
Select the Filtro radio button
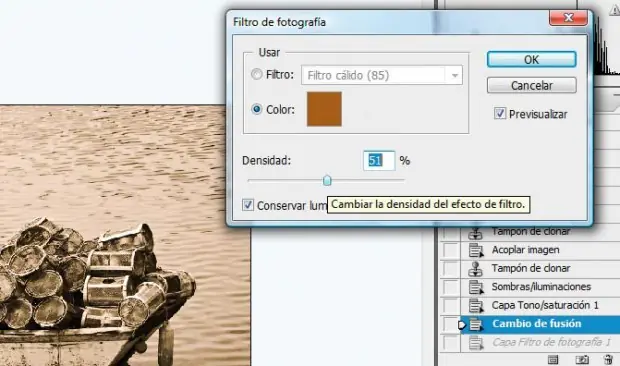[257, 74]
